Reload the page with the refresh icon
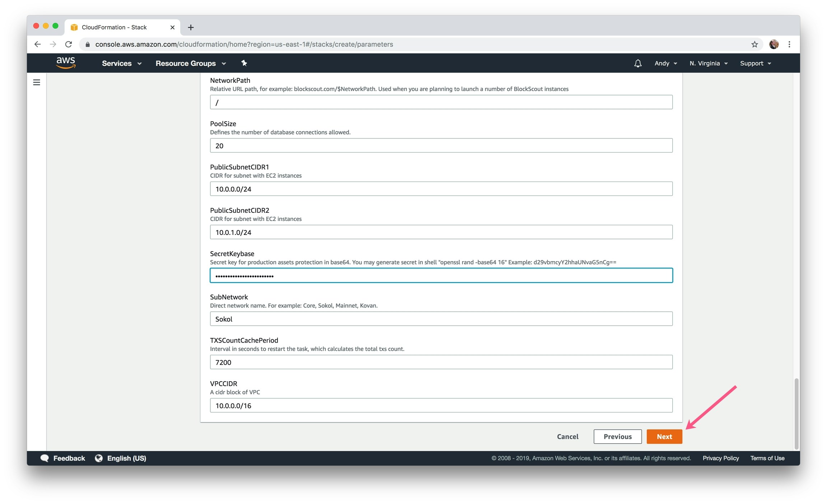This screenshot has width=827, height=504. [69, 44]
